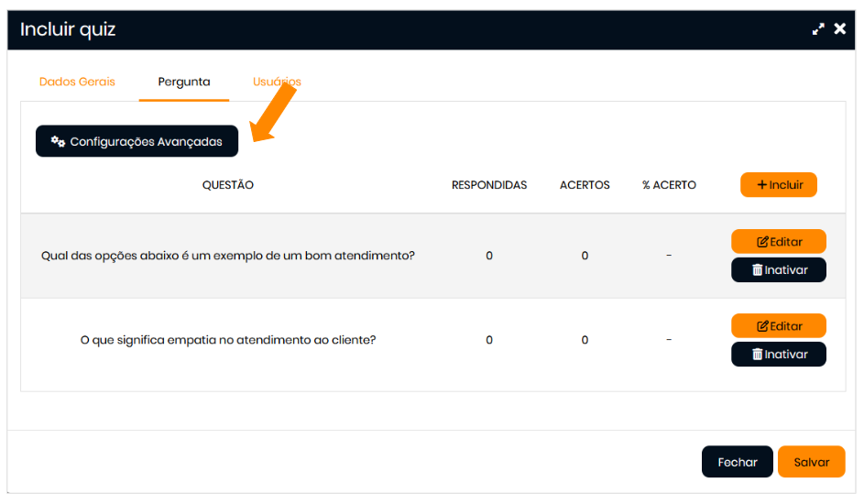Click the Incluir quiz dialog title
The image size is (864, 504).
pyautogui.click(x=68, y=30)
